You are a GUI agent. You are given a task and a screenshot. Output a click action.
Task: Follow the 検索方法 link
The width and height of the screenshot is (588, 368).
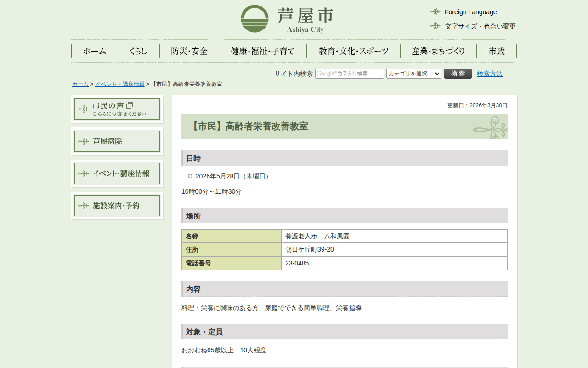coord(489,74)
